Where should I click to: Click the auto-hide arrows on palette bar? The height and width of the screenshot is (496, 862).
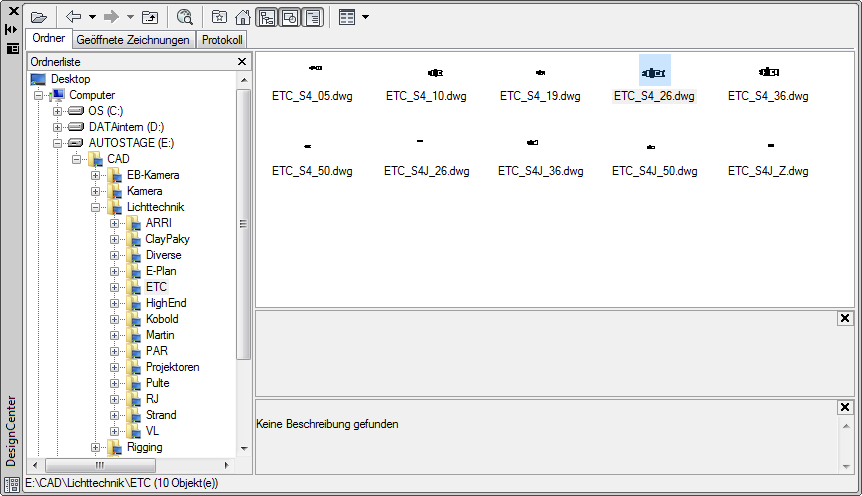(12, 30)
